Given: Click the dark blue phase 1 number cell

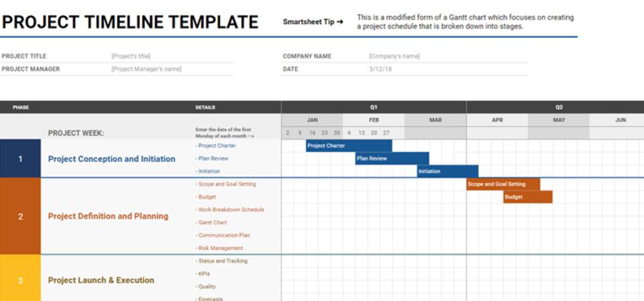Looking at the screenshot, I should (20, 159).
